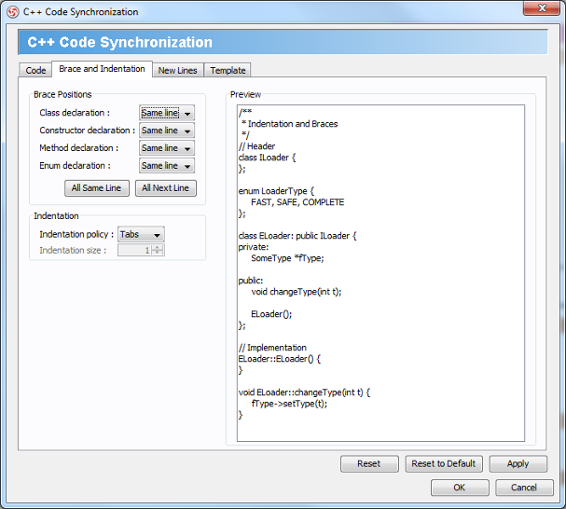Decrease indentation size with down arrow
The height and width of the screenshot is (509, 566).
pyautogui.click(x=157, y=253)
